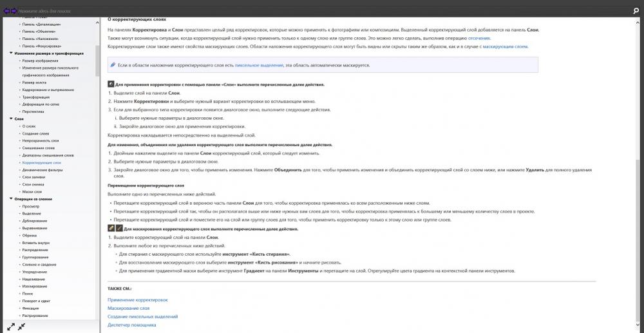This screenshot has height=333, width=644.
Task: Click the main article scrollbar thumb
Action: (637, 241)
